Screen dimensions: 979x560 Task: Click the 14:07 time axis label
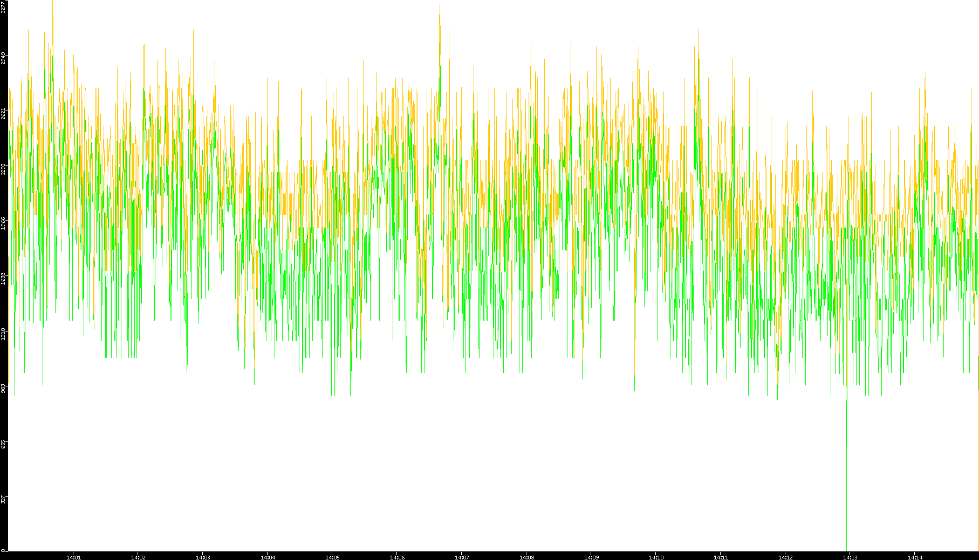click(x=462, y=557)
